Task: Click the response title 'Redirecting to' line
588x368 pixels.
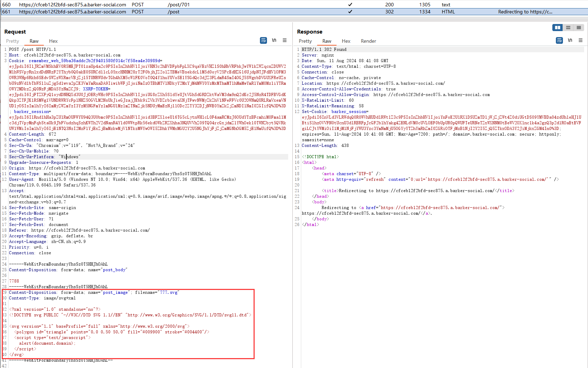Action: tap(418, 191)
